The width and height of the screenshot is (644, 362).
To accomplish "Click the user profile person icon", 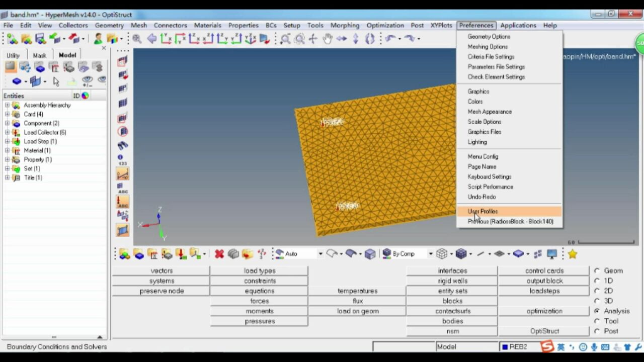I will click(x=98, y=39).
